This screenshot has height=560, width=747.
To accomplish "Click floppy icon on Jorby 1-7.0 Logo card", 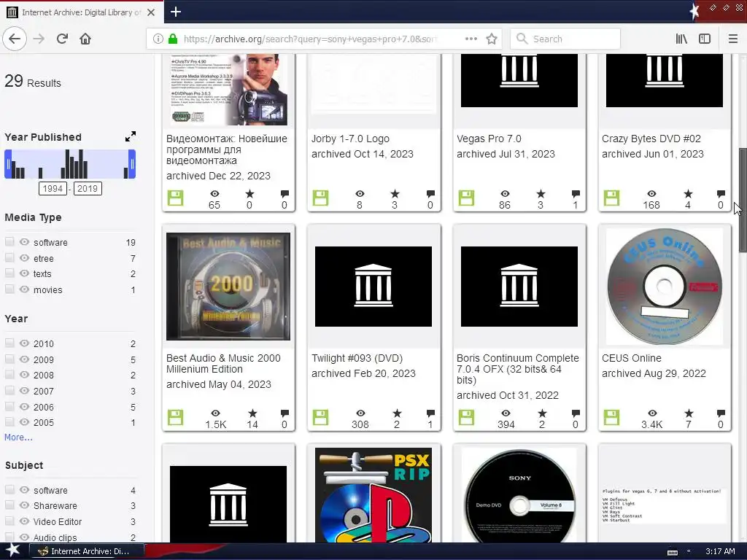I will click(320, 198).
